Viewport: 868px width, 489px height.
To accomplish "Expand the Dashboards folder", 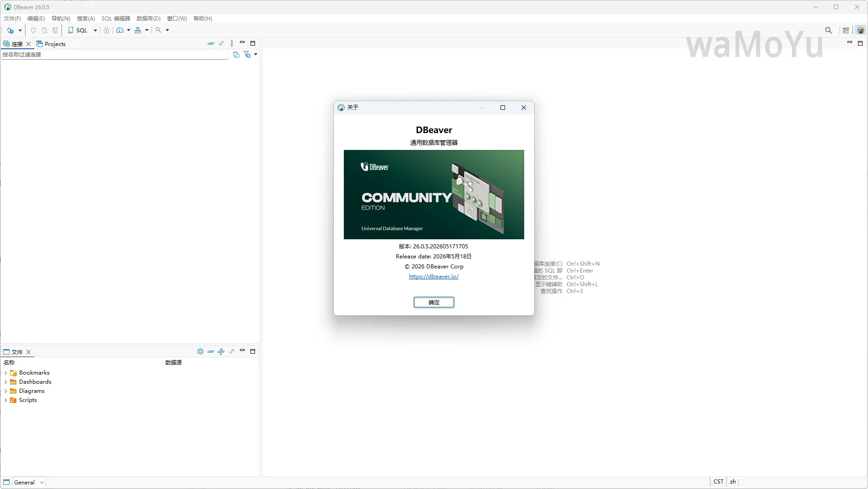I will tap(5, 382).
